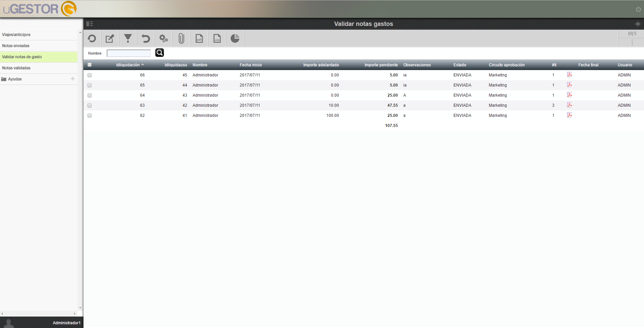This screenshot has height=328, width=644.
Task: Check the row for liquidación 62
Action: [90, 116]
